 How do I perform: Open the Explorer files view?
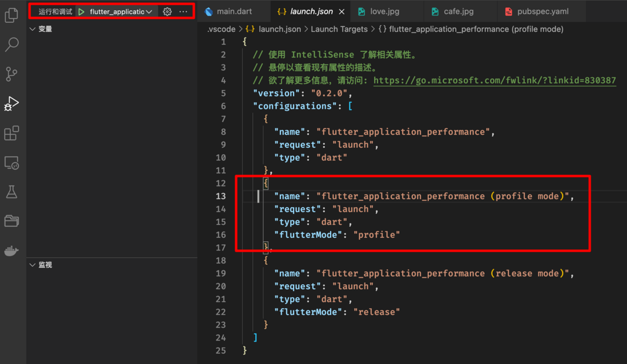coord(11,15)
